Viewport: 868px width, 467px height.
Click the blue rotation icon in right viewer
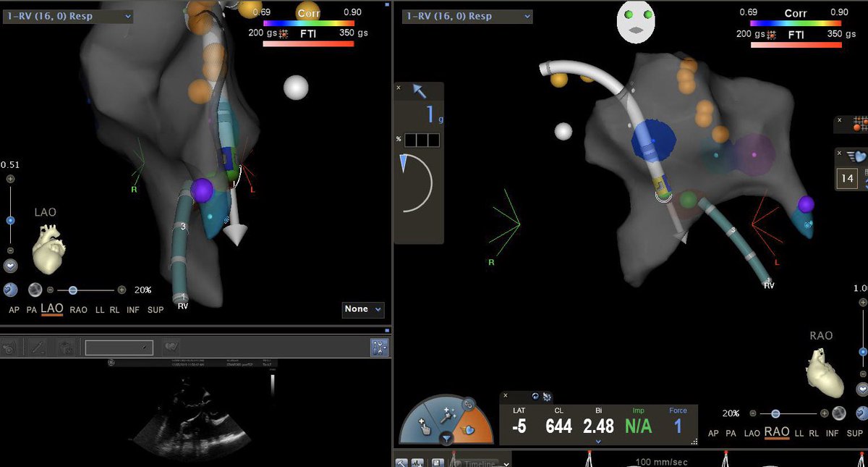pyautogui.click(x=861, y=413)
